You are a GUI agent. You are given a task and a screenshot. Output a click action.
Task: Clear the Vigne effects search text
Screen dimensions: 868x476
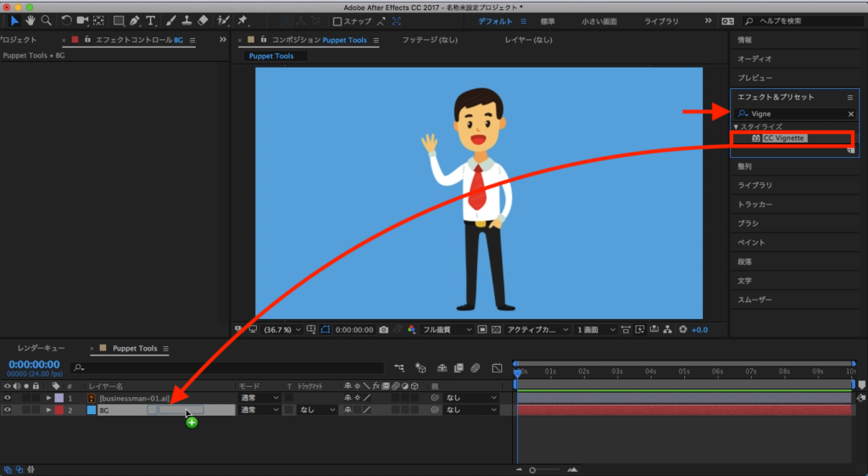point(851,114)
